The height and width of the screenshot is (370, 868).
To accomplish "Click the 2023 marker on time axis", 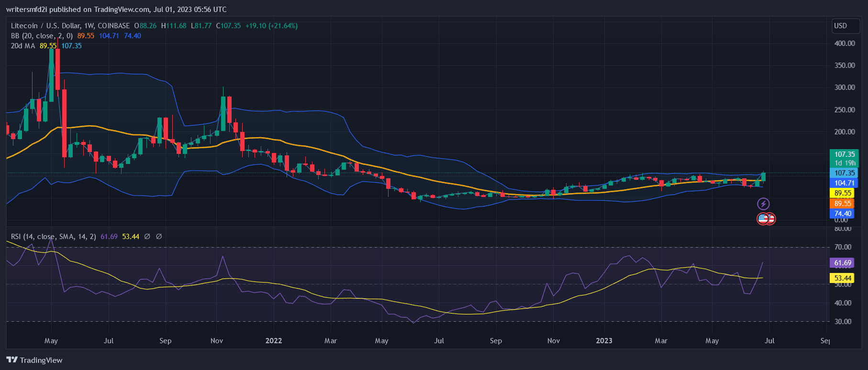I will tap(604, 341).
